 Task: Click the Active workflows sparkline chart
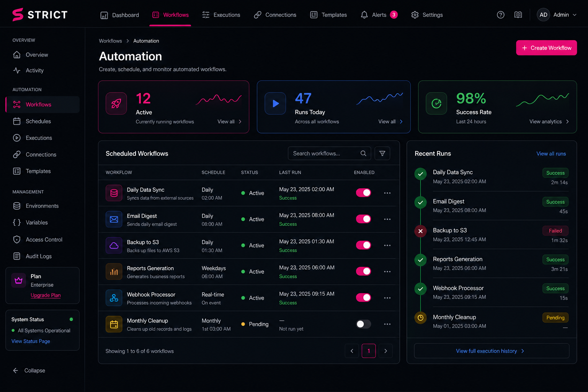(x=219, y=100)
